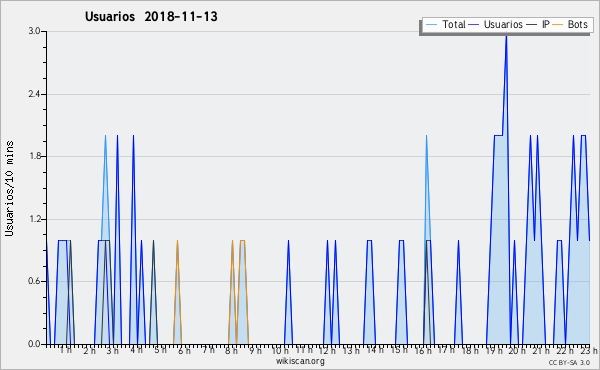Click the 1 h tick label

click(x=65, y=350)
